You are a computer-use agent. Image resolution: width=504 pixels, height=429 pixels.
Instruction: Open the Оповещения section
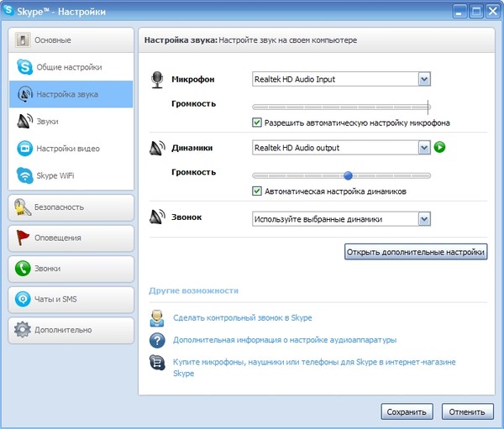click(71, 238)
